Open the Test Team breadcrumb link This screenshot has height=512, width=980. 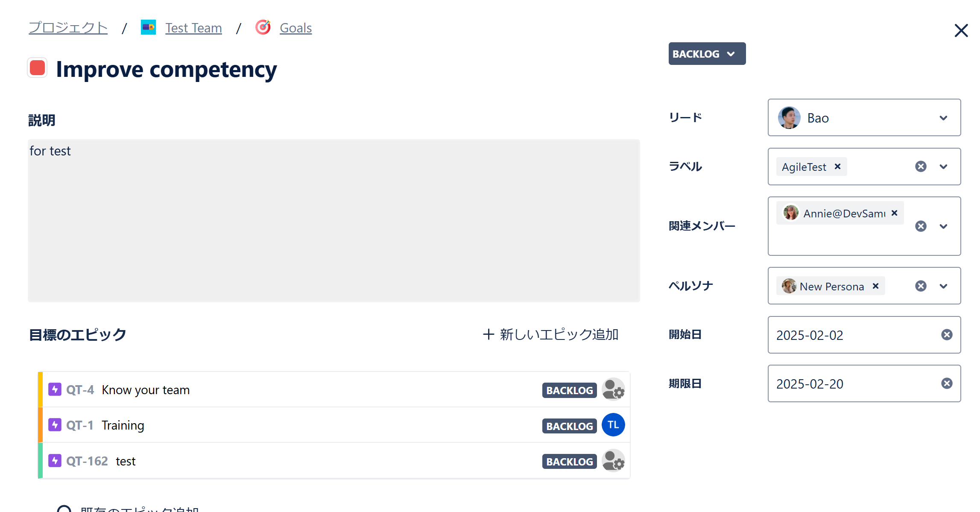pyautogui.click(x=193, y=28)
